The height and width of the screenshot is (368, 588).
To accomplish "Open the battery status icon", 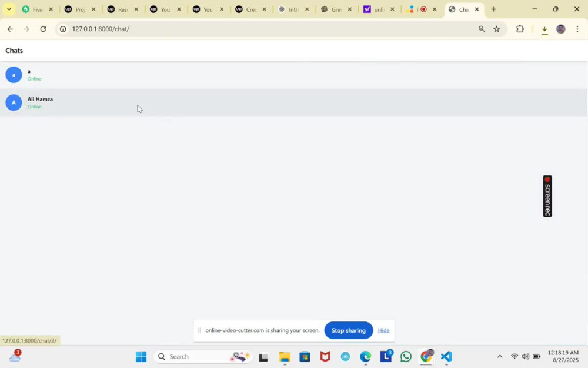I will coord(536,357).
